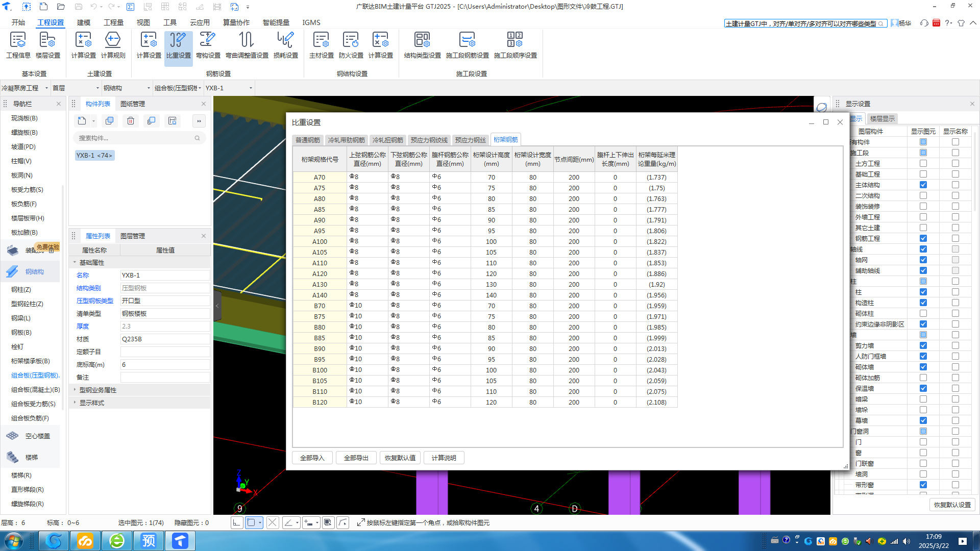Image resolution: width=980 pixels, height=551 pixels.
Task: Open the 组合板(压型钢板) type dropdown
Action: click(x=178, y=88)
